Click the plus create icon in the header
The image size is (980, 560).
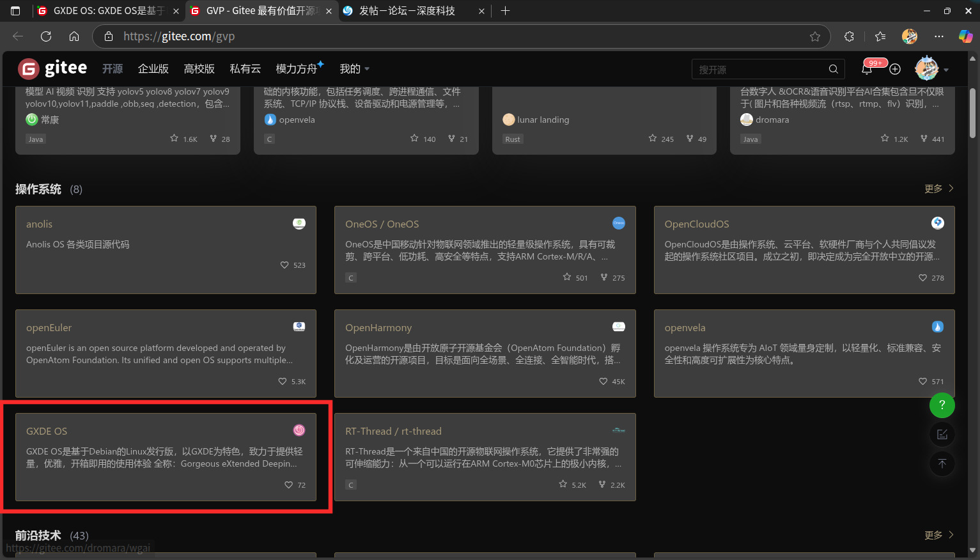(895, 68)
